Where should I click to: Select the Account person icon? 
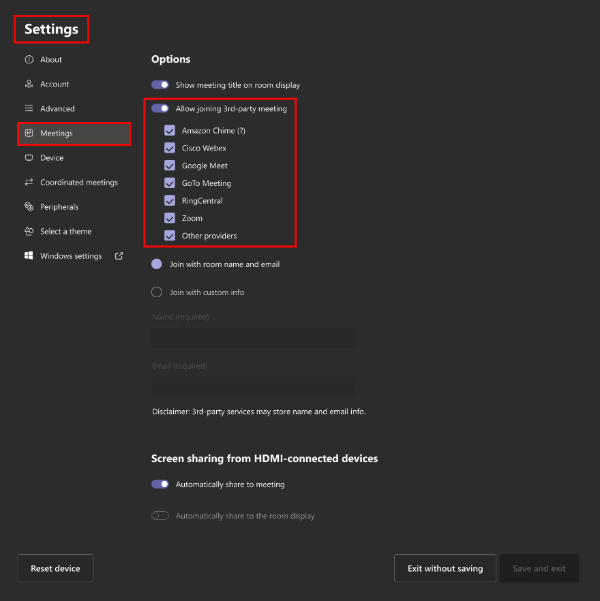click(x=29, y=84)
